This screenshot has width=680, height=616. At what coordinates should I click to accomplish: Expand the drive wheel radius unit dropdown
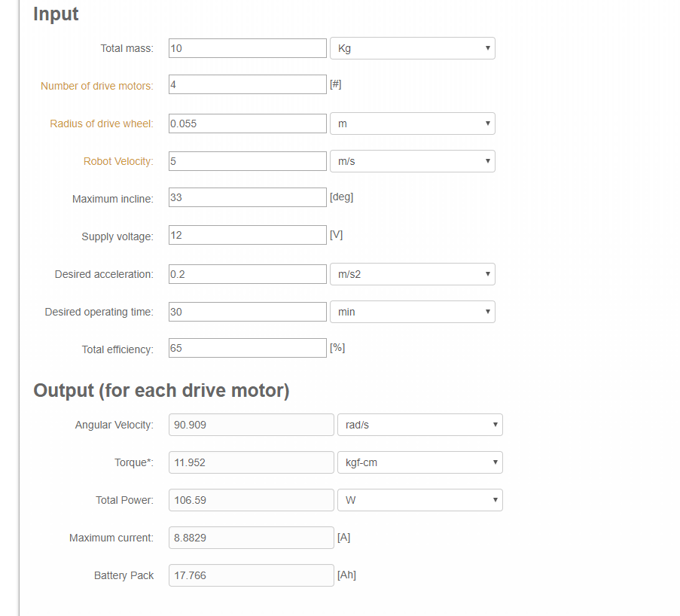coord(412,124)
